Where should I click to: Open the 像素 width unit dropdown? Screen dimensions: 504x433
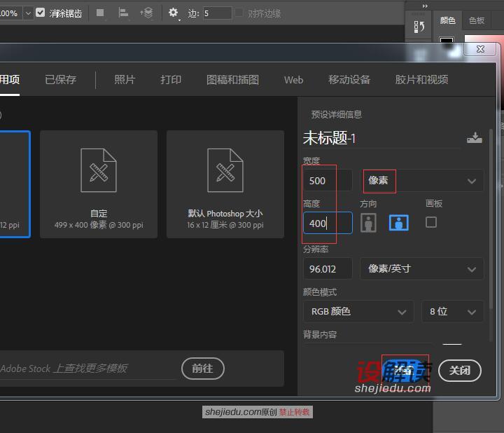tap(421, 181)
